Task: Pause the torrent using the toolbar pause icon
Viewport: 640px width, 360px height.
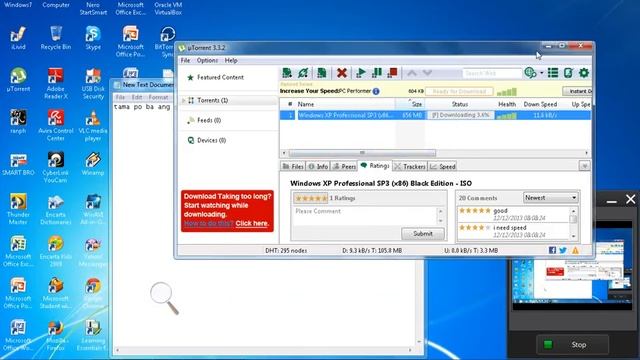Action: point(377,73)
